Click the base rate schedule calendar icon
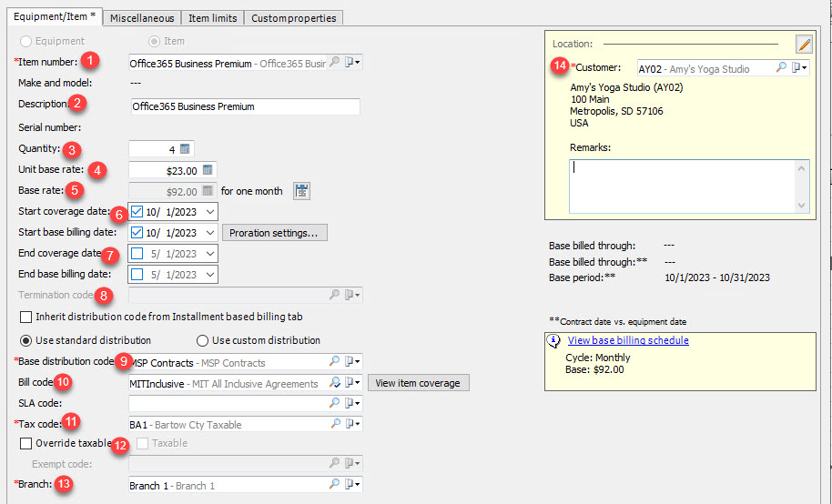832x504 pixels. (301, 191)
